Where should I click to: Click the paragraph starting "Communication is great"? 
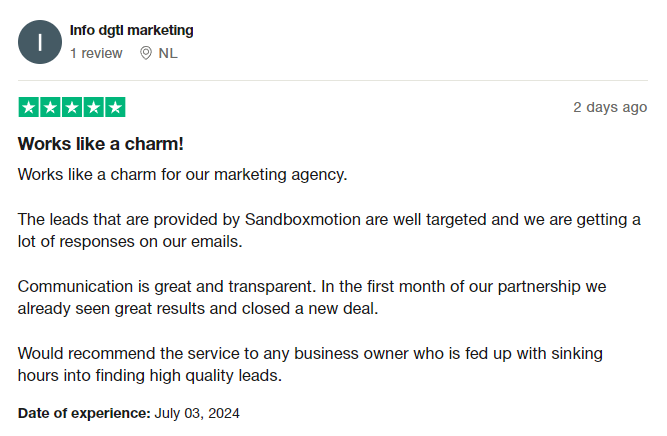[x=312, y=297]
